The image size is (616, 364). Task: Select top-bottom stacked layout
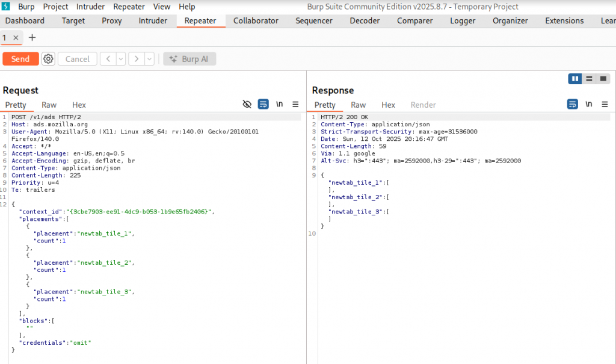[x=589, y=79]
